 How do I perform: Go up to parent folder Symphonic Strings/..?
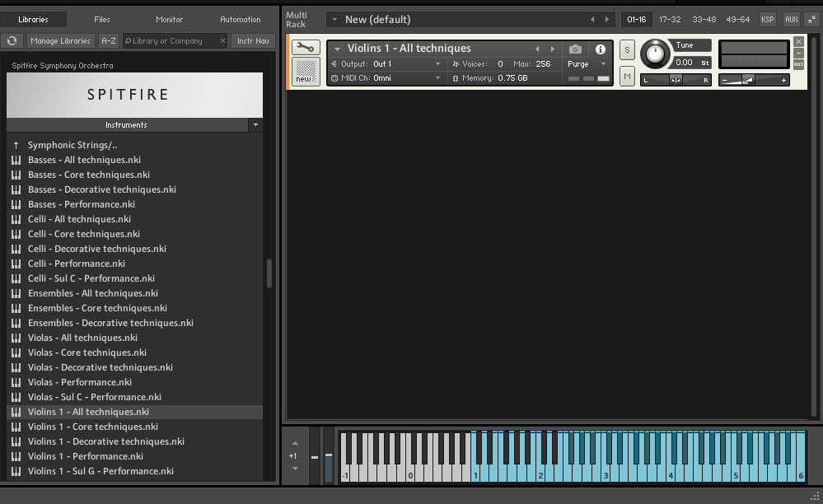72,145
